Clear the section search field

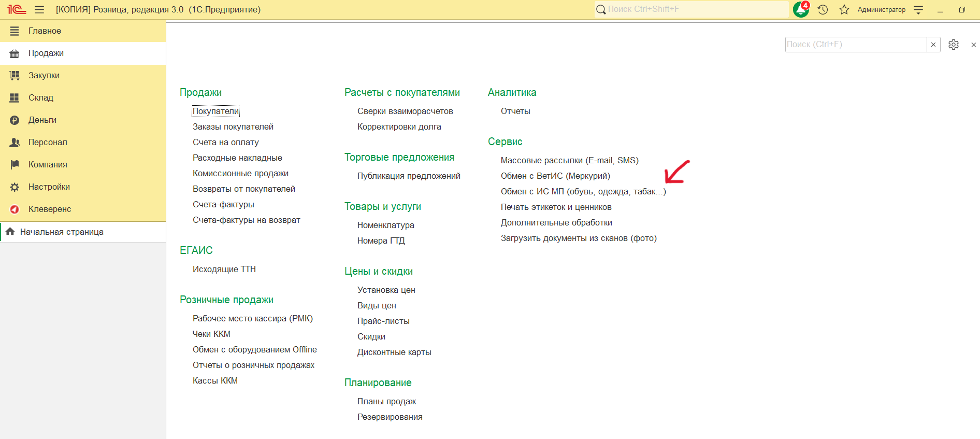point(933,45)
